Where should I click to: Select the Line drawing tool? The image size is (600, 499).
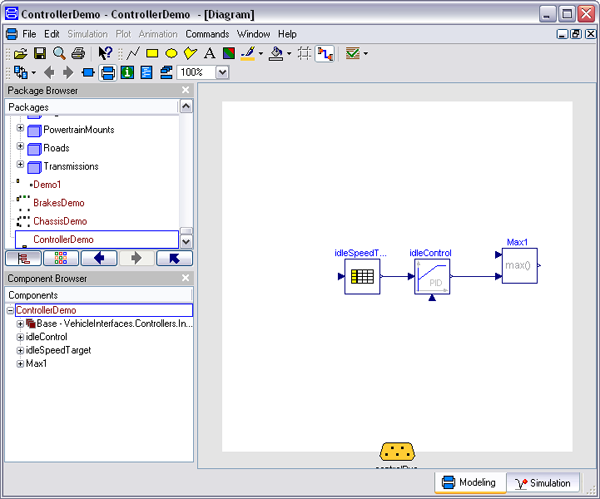[x=132, y=53]
